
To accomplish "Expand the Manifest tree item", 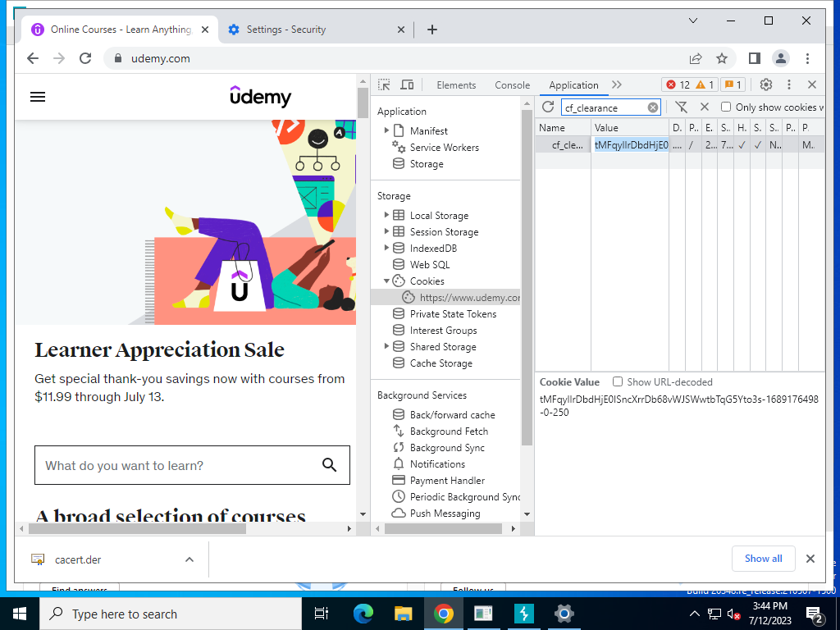I will [x=386, y=130].
